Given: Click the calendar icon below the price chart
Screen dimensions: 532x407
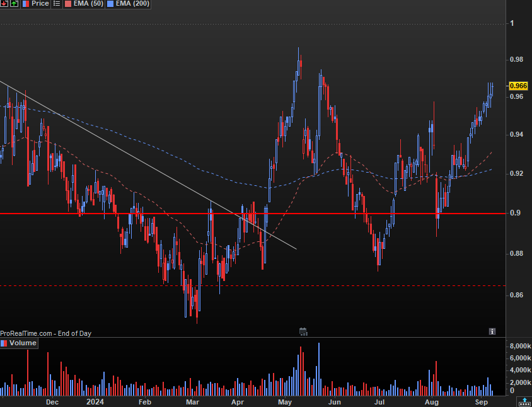Looking at the screenshot, I should (x=303, y=331).
